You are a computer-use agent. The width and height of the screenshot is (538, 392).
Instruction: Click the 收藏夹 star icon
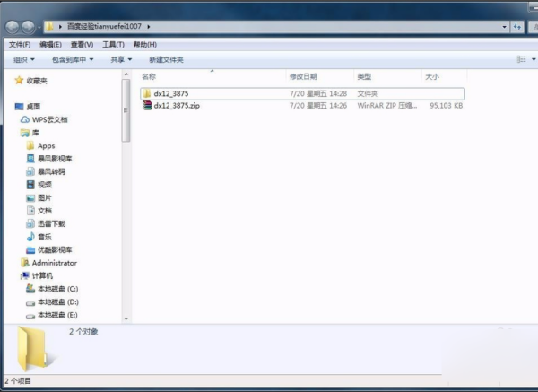tap(19, 81)
